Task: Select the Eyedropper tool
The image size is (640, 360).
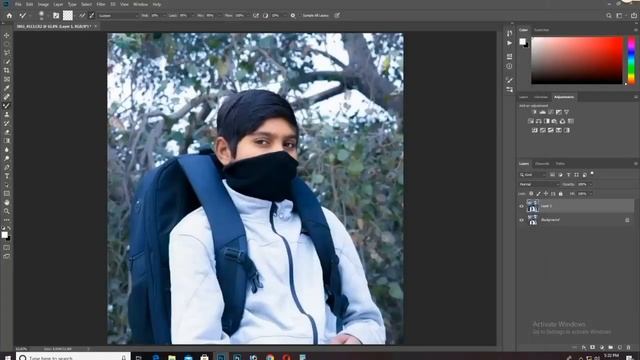Action: pos(7,88)
